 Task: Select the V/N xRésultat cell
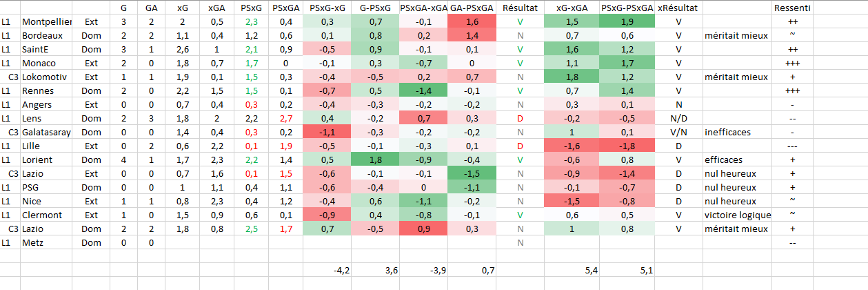coord(678,132)
